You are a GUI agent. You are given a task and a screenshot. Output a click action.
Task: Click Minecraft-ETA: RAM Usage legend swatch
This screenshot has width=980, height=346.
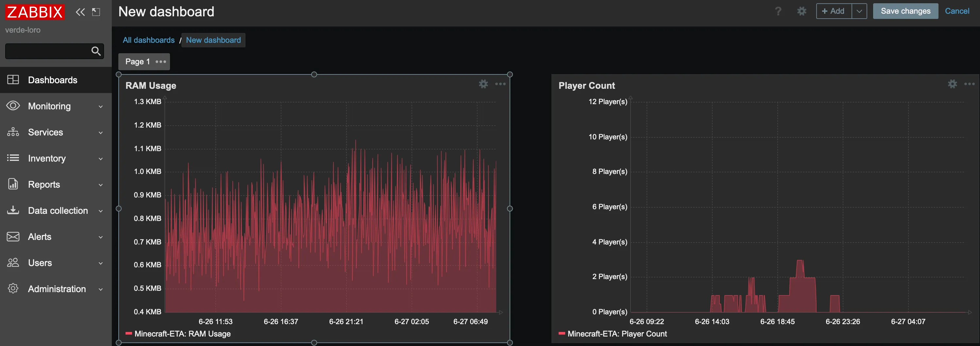[128, 334]
